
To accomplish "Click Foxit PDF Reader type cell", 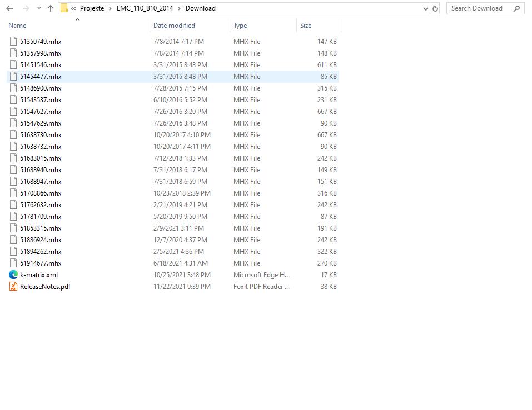I will 262,286.
